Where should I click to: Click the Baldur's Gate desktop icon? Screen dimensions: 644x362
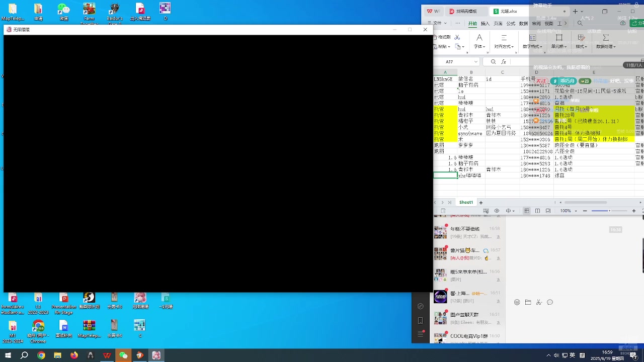[114, 13]
